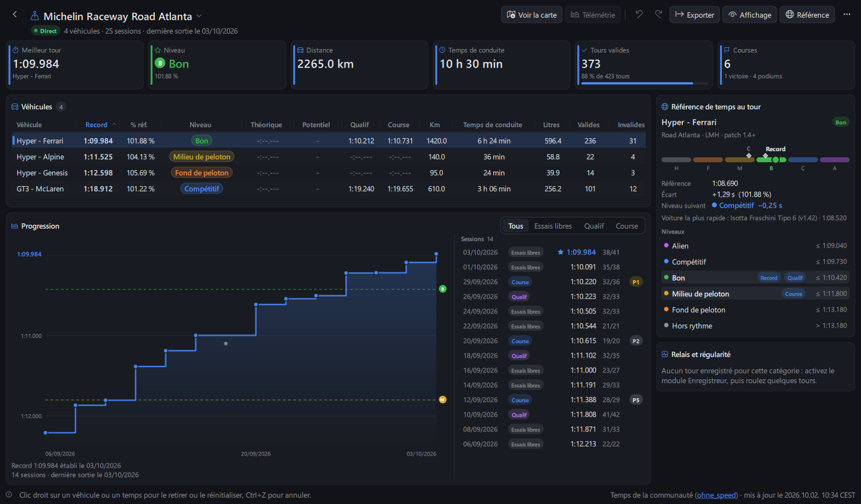Viewport: 861px width, 504px height.
Task: Open the Référence settings button in the header
Action: point(807,15)
